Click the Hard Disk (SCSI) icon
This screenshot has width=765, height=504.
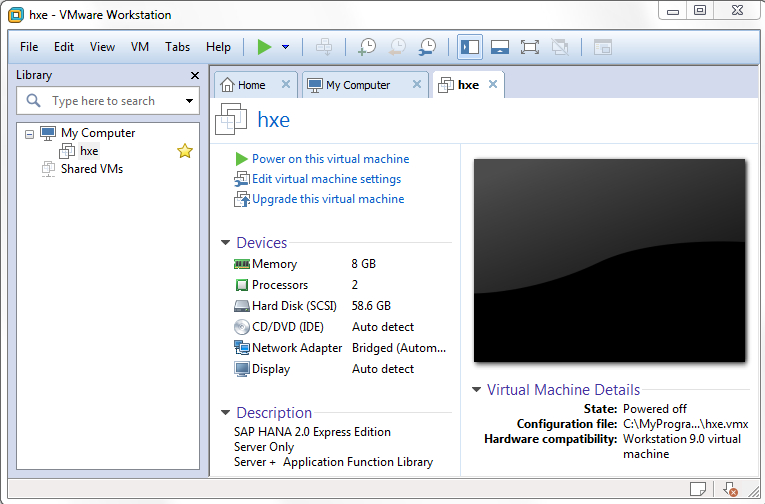point(242,306)
